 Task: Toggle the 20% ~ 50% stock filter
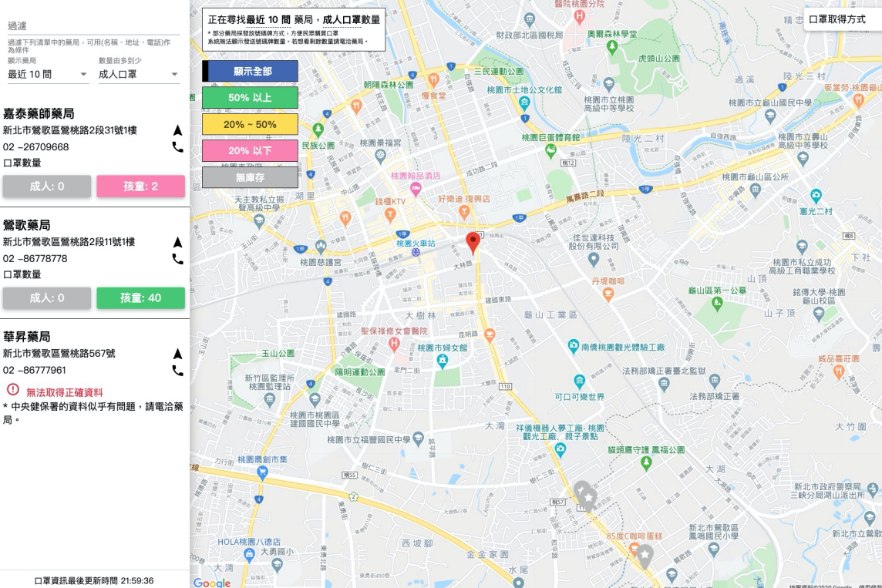point(248,123)
